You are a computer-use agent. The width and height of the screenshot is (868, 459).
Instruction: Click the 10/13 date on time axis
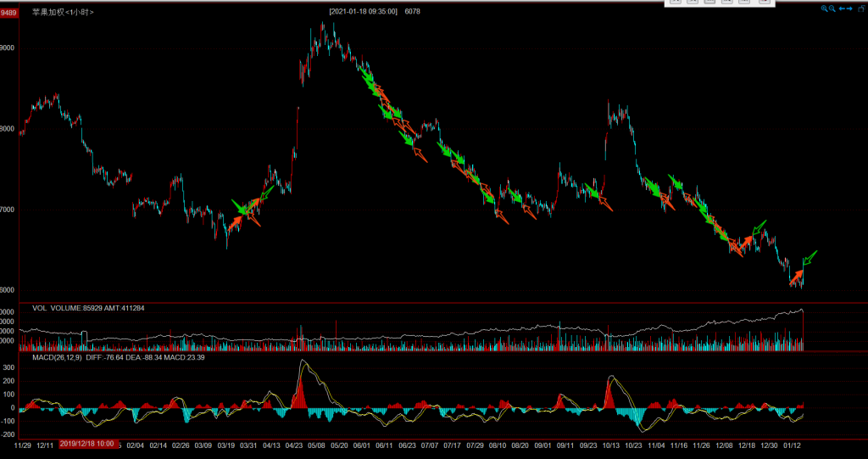coord(612,445)
